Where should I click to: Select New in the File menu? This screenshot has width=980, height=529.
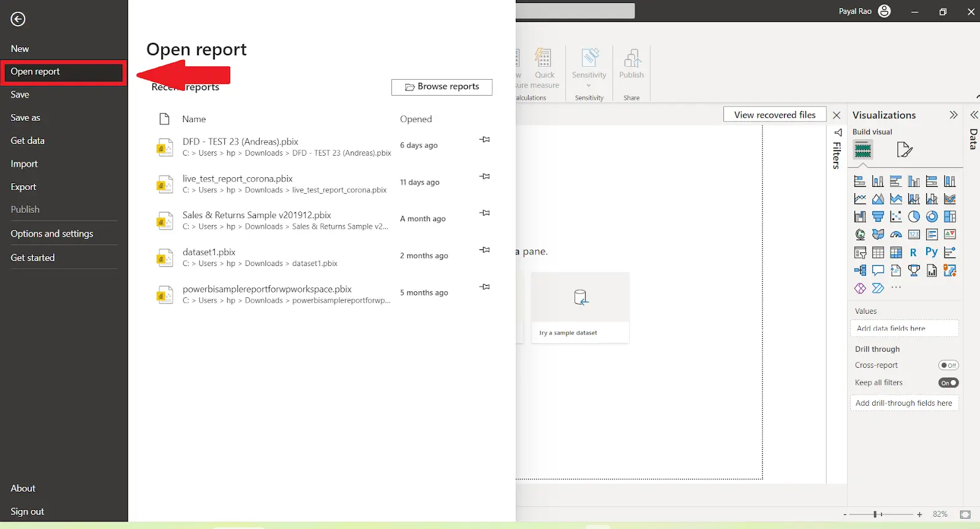click(x=20, y=49)
